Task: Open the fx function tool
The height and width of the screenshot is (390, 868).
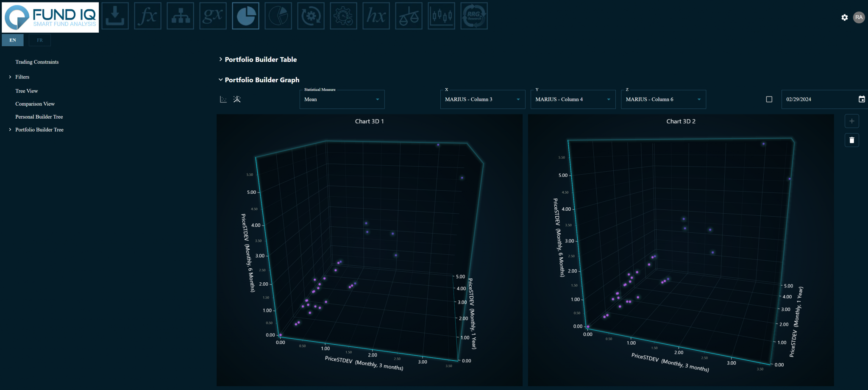Action: pos(147,16)
